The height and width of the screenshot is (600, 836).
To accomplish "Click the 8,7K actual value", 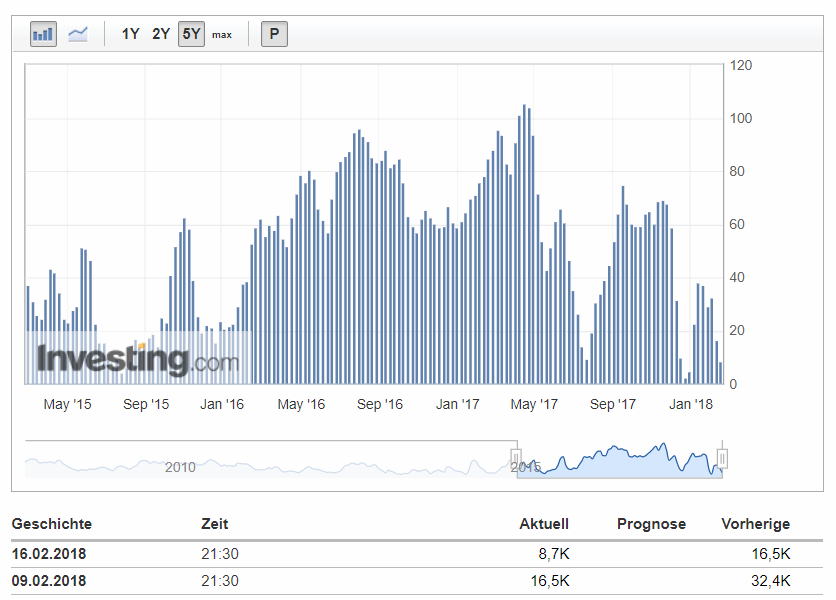I will (x=554, y=554).
